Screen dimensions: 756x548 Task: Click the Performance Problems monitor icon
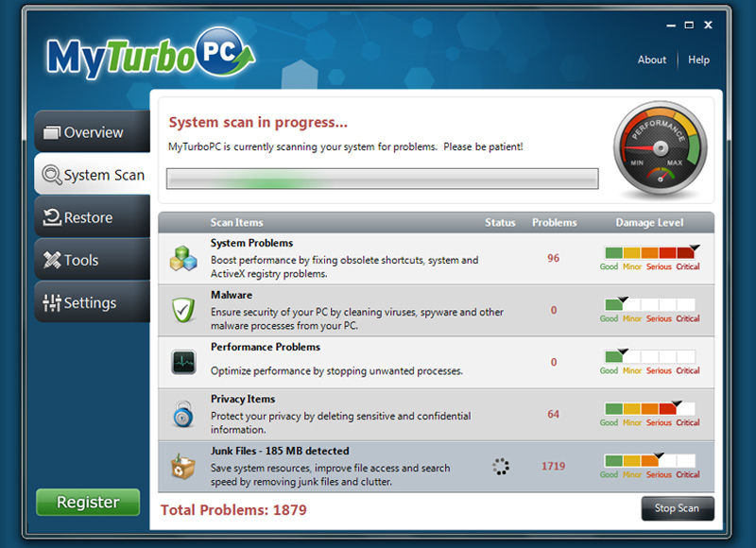click(183, 362)
